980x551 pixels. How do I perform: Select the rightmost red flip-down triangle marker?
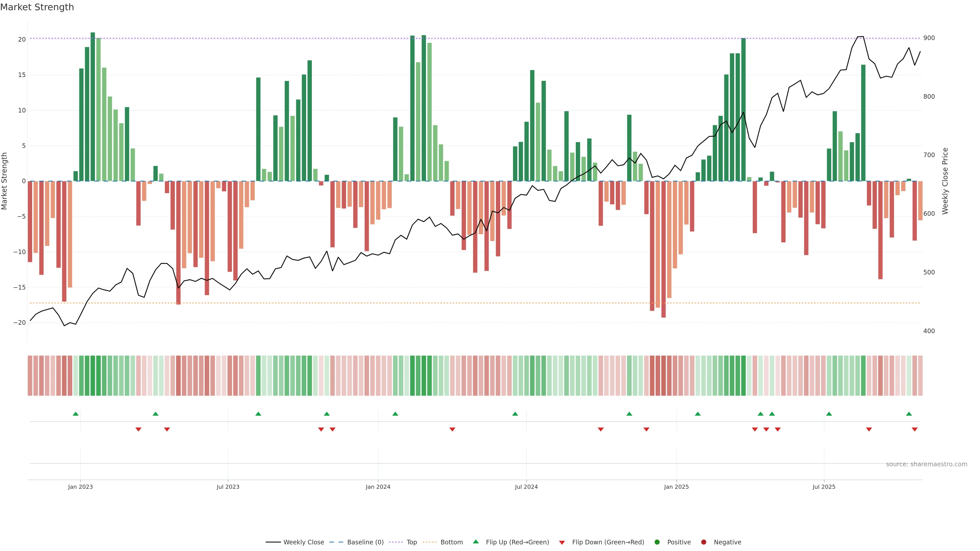point(915,429)
